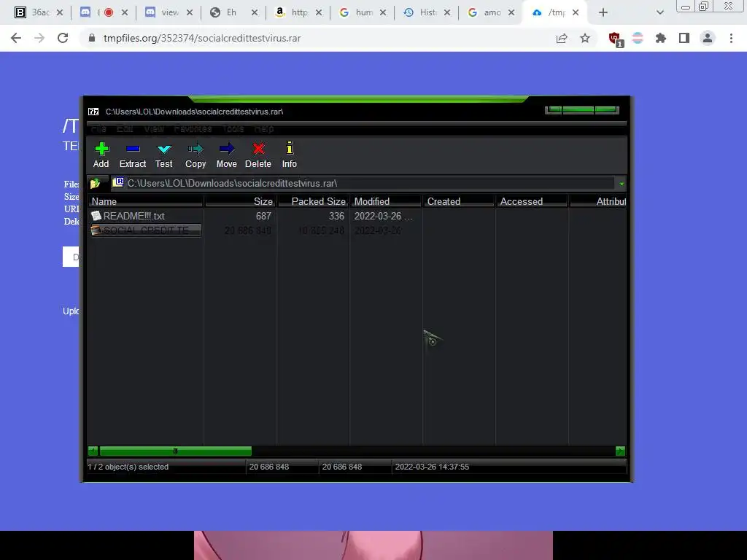Screen dimensions: 747x560
Task: Click README size value 687
Action: 263,216
